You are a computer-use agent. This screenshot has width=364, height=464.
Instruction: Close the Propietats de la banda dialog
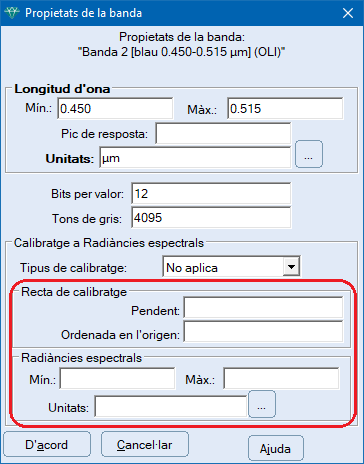point(348,13)
